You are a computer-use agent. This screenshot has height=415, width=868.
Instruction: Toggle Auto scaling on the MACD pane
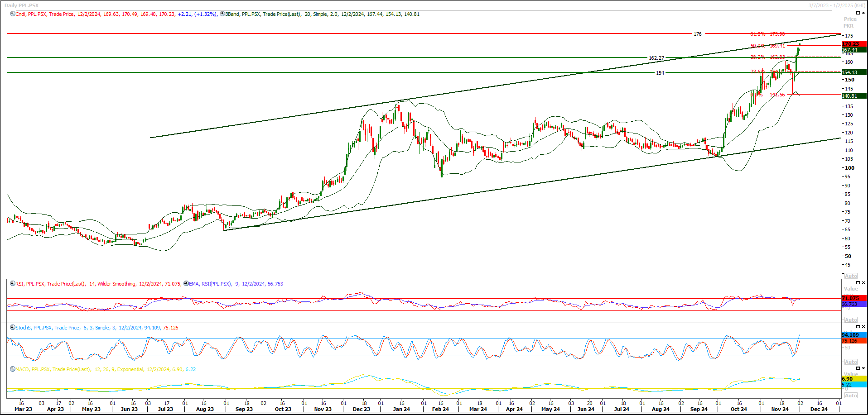[x=851, y=396]
